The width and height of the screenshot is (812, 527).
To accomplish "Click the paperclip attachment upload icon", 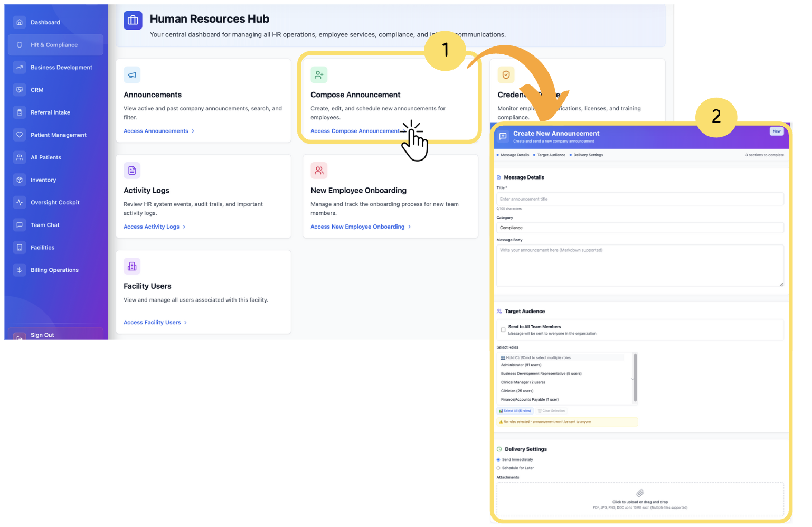I will (640, 493).
